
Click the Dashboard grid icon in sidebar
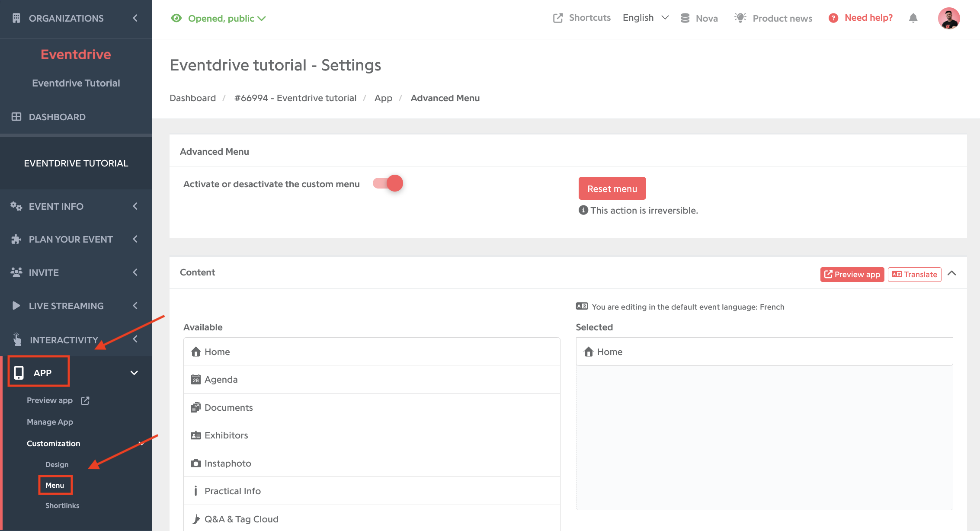click(x=16, y=117)
